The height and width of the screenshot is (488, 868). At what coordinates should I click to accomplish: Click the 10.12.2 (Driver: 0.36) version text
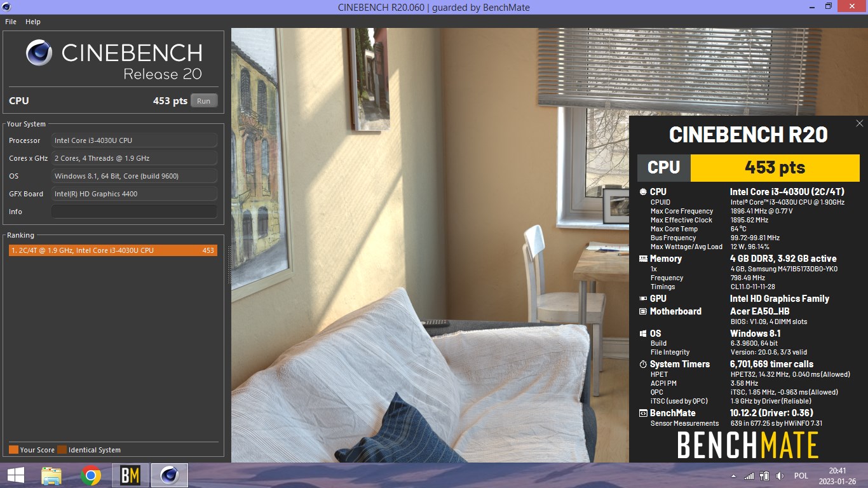(x=772, y=413)
